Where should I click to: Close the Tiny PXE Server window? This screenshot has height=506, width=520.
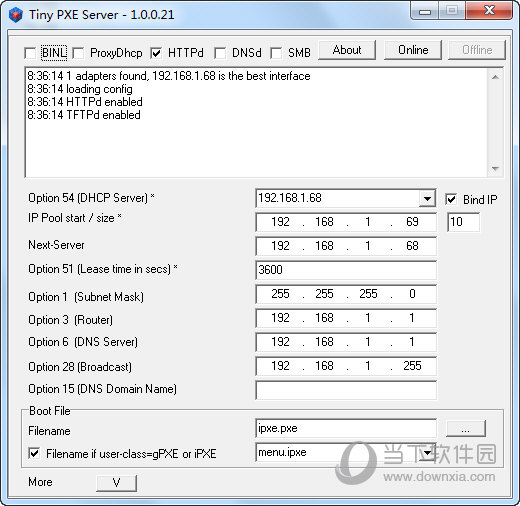[x=489, y=11]
